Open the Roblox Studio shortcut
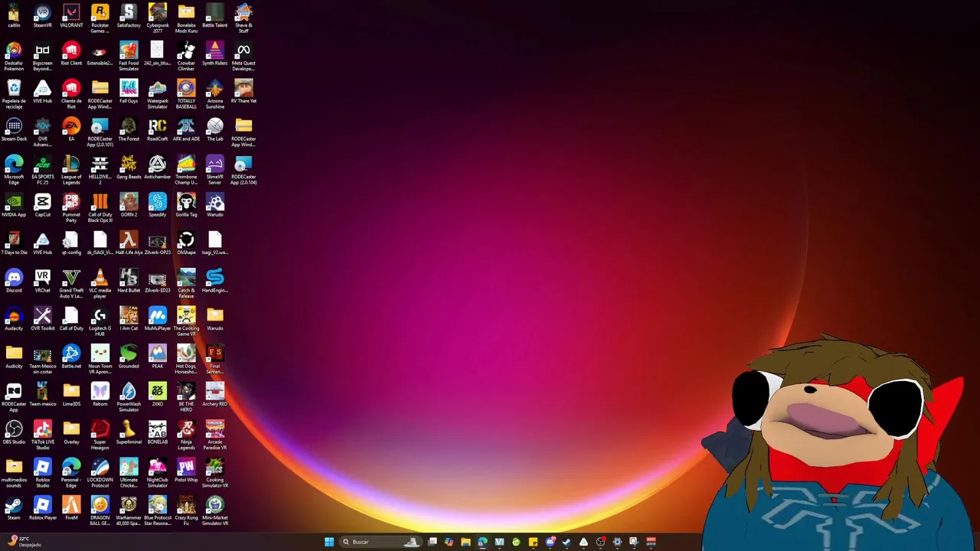Image resolution: width=980 pixels, height=551 pixels. pos(43,473)
